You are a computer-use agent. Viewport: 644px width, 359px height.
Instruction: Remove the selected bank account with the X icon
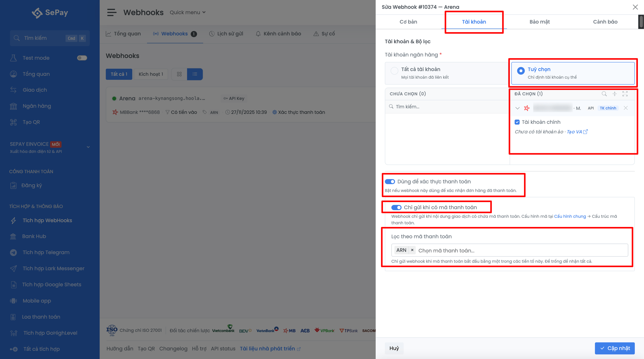pyautogui.click(x=626, y=108)
